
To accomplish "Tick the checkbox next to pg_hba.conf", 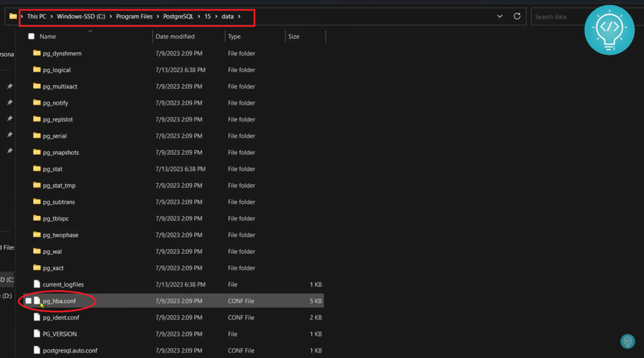I will pos(28,300).
